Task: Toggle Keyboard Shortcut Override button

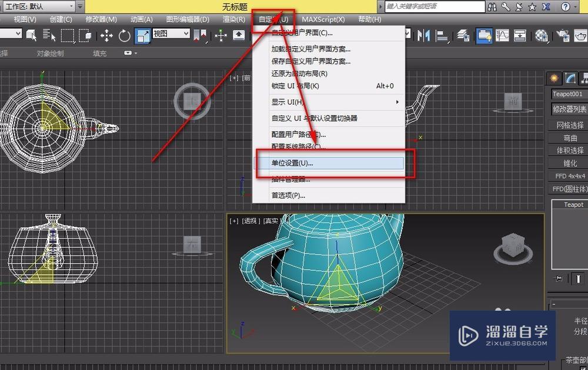Action: click(x=239, y=36)
